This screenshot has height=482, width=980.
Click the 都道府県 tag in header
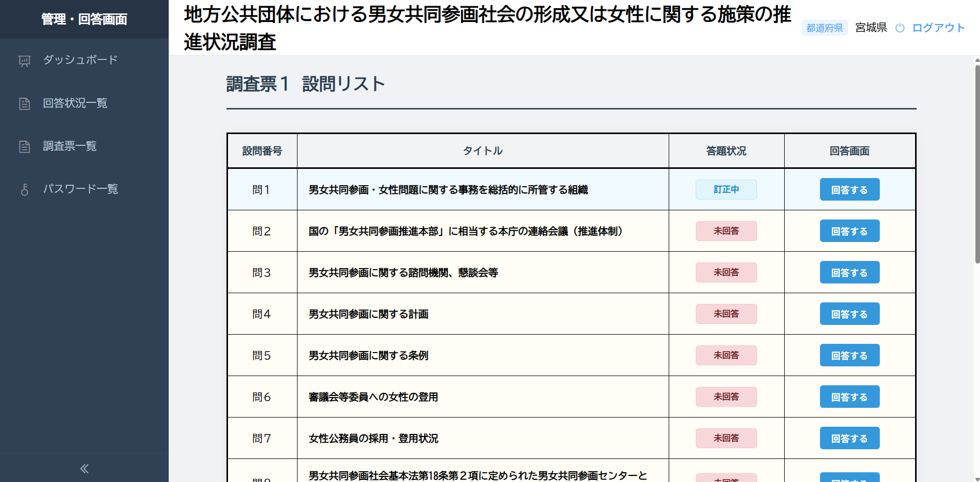tap(825, 28)
